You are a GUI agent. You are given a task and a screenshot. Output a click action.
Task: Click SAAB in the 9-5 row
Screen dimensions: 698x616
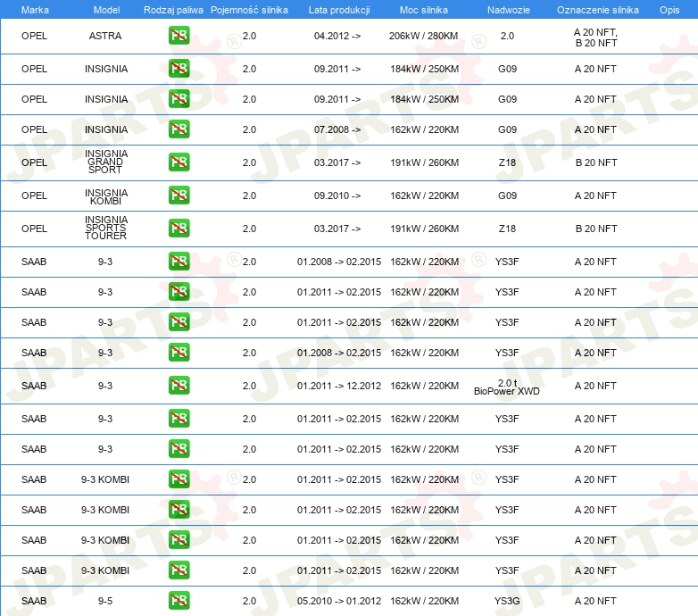pyautogui.click(x=34, y=601)
